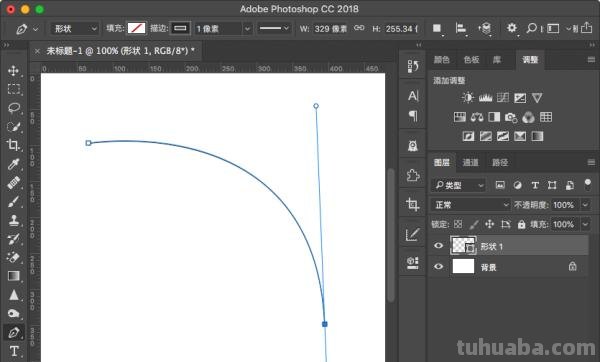
Task: Open the gear settings in options bar
Action: (512, 28)
